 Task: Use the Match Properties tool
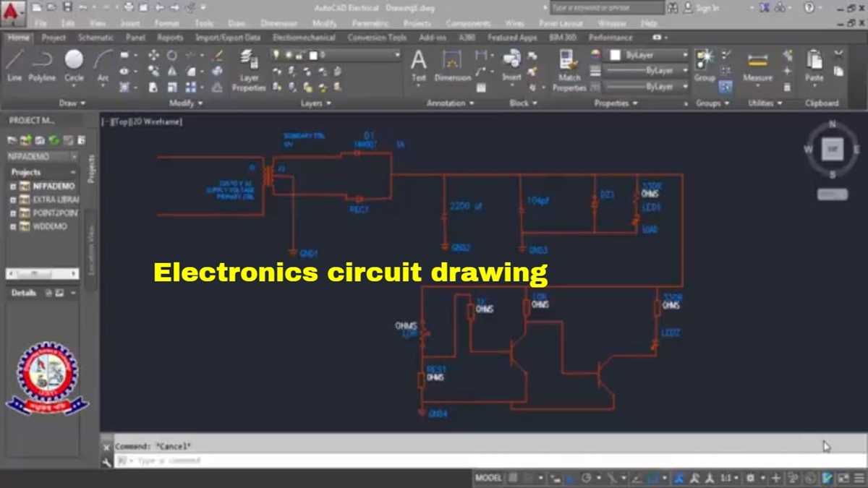569,70
